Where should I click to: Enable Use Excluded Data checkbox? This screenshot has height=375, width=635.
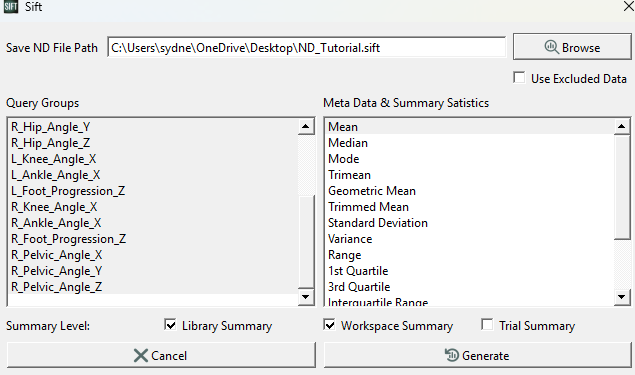click(x=519, y=78)
